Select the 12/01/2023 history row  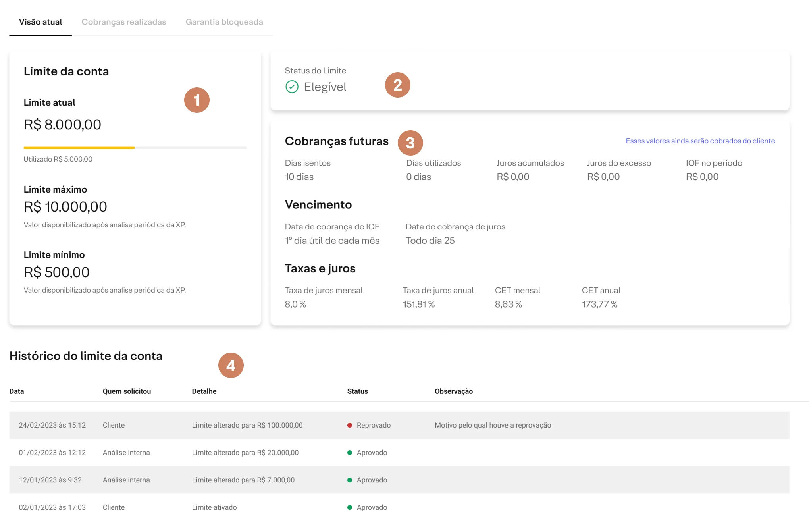coord(399,480)
